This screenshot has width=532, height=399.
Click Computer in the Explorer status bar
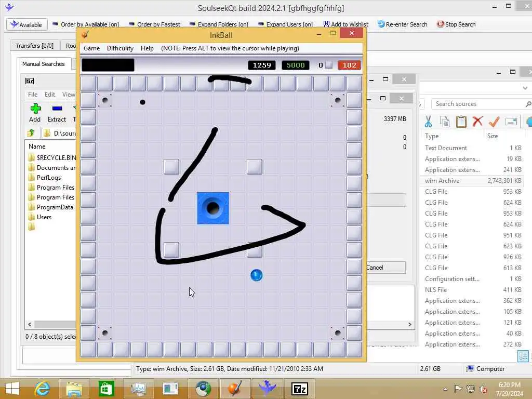point(486,369)
